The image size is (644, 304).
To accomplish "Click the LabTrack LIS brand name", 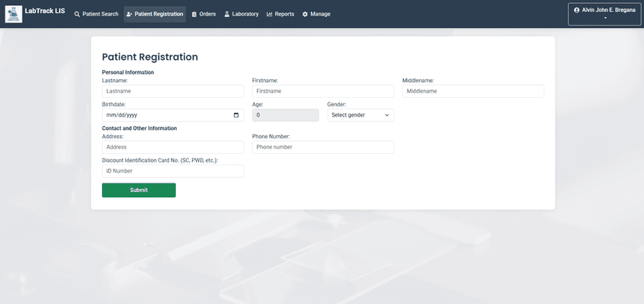I will click(x=45, y=11).
